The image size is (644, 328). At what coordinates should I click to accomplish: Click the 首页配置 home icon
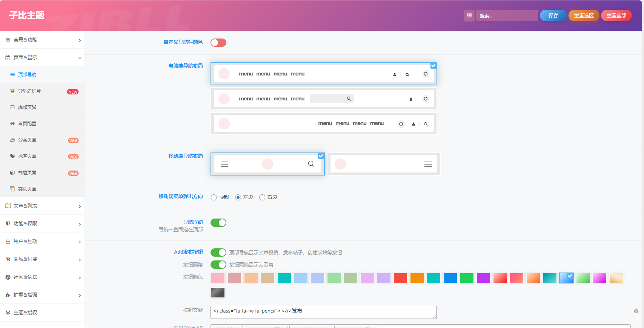coord(12,124)
